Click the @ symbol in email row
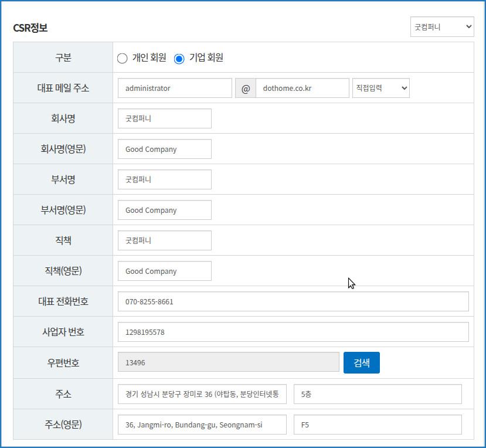 pos(246,89)
